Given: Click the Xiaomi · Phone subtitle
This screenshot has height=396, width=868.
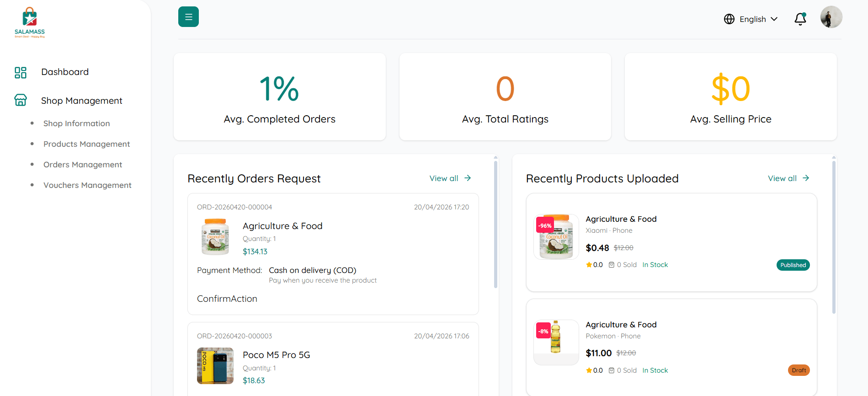Looking at the screenshot, I should [609, 230].
